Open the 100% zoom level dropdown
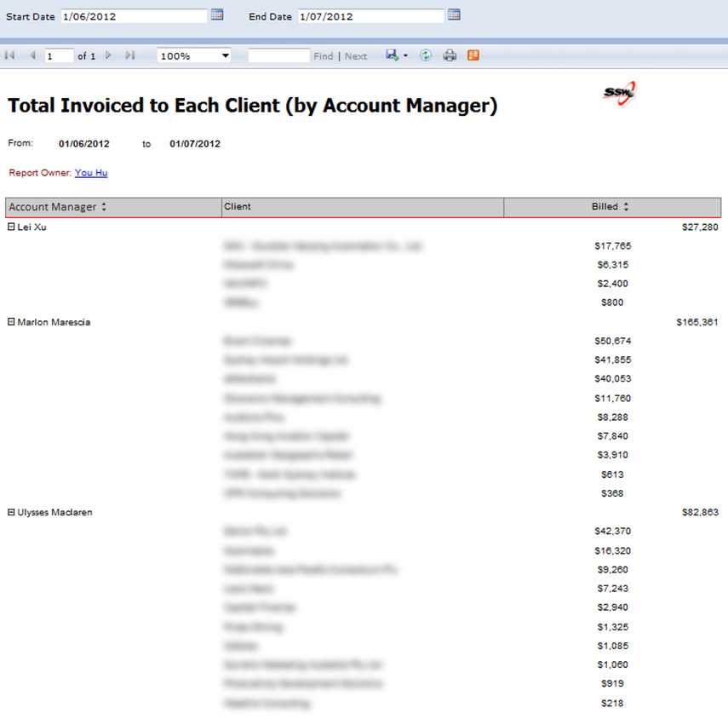This screenshot has width=728, height=725. click(x=225, y=55)
